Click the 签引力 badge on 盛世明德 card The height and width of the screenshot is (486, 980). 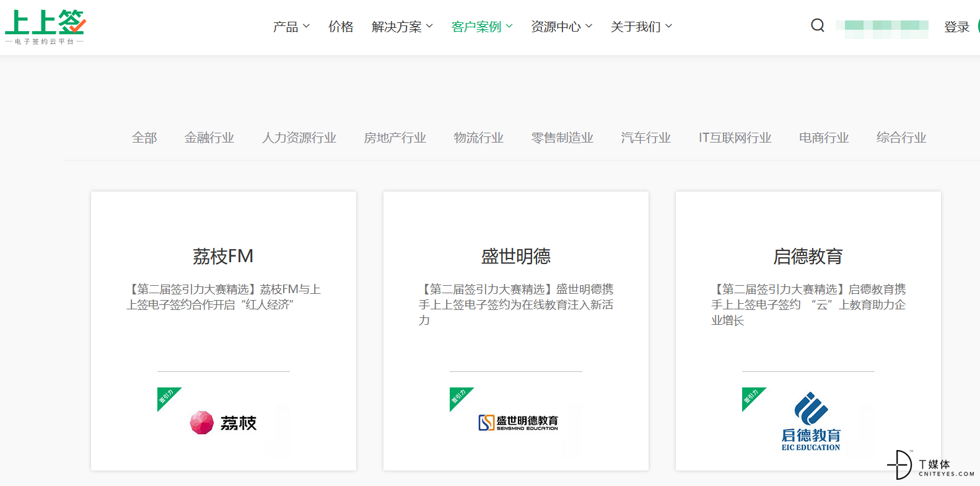tap(459, 397)
